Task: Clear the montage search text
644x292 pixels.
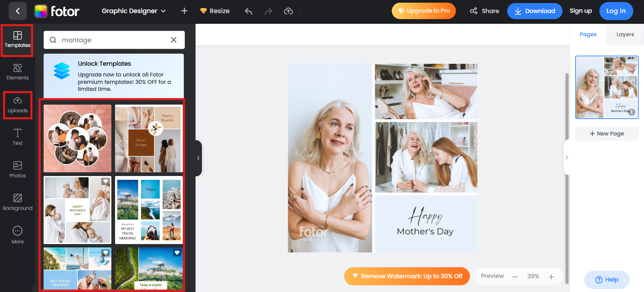Action: click(x=174, y=40)
